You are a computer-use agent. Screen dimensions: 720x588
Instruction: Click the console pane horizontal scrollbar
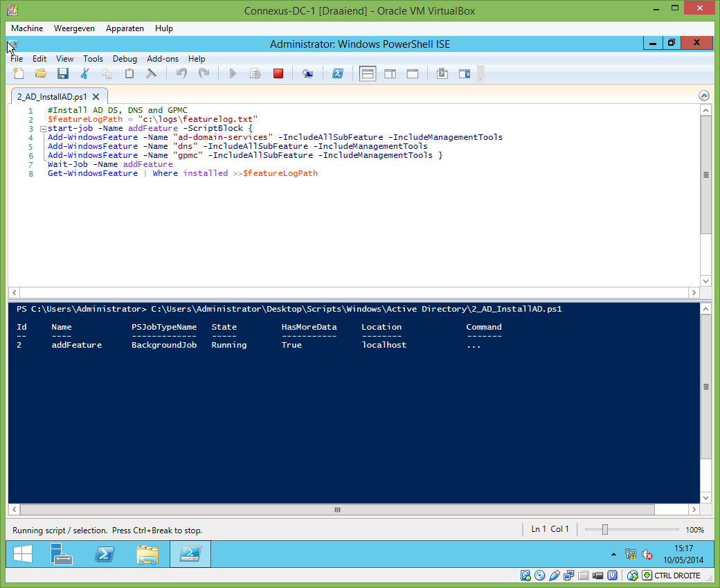click(x=336, y=510)
